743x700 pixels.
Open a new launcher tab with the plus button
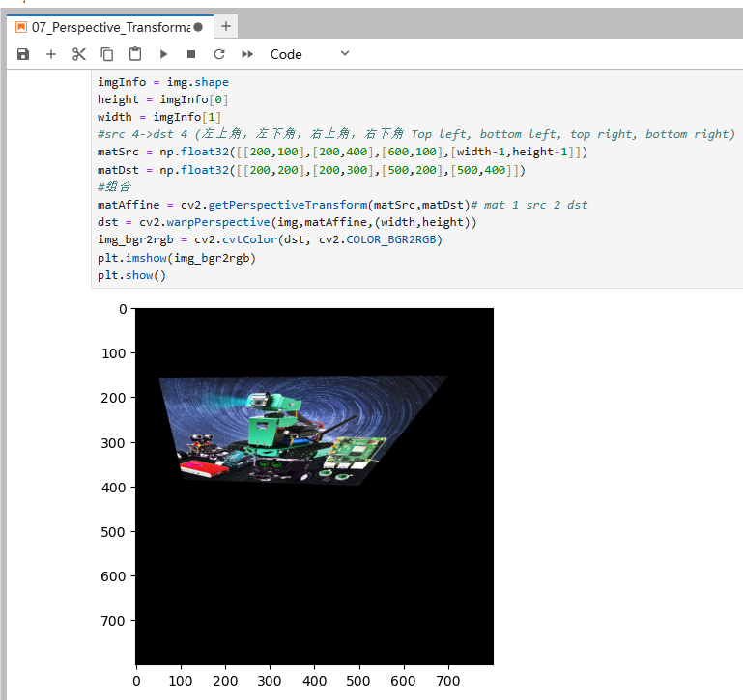click(226, 26)
